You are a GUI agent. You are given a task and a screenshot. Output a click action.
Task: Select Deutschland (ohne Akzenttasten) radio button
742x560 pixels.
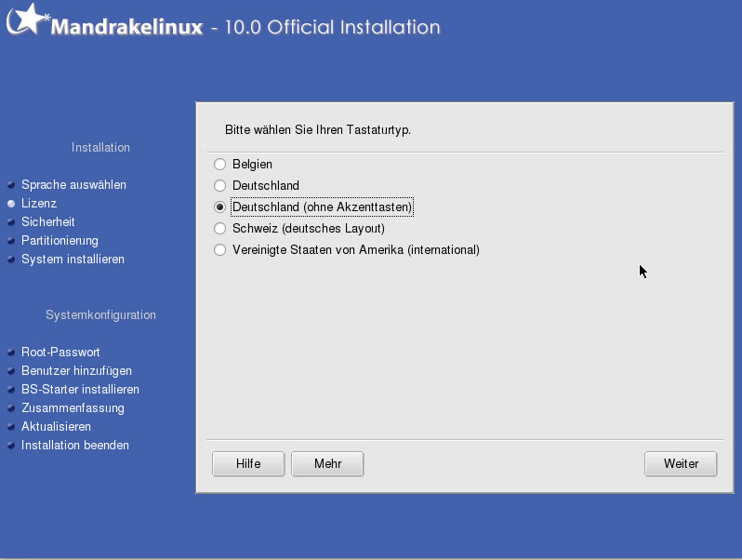coord(219,207)
